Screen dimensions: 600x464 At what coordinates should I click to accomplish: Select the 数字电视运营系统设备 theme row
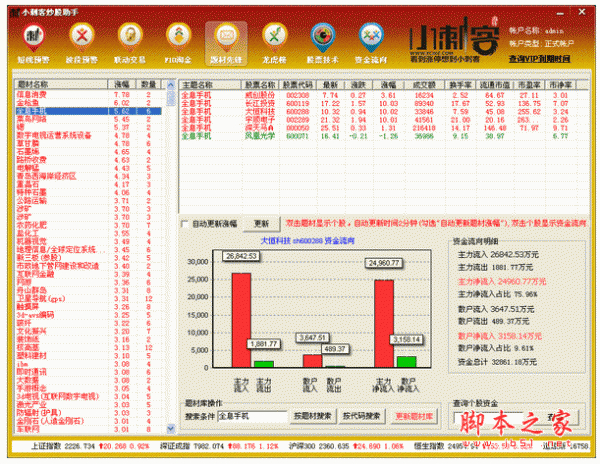[88, 135]
